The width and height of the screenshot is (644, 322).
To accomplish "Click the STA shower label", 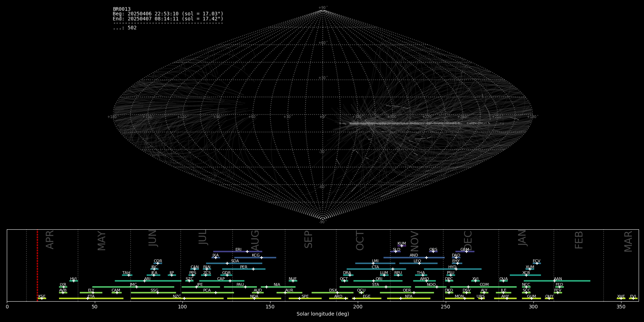I will pos(375,285).
